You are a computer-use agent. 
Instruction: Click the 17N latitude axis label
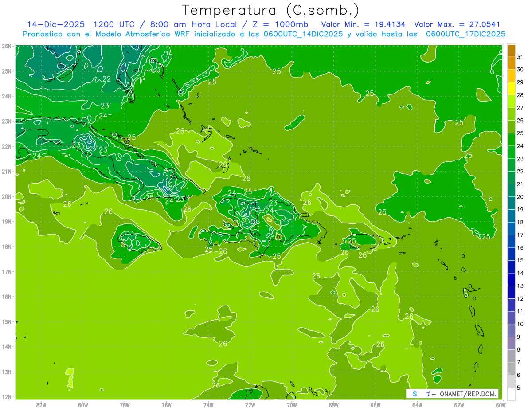click(7, 272)
